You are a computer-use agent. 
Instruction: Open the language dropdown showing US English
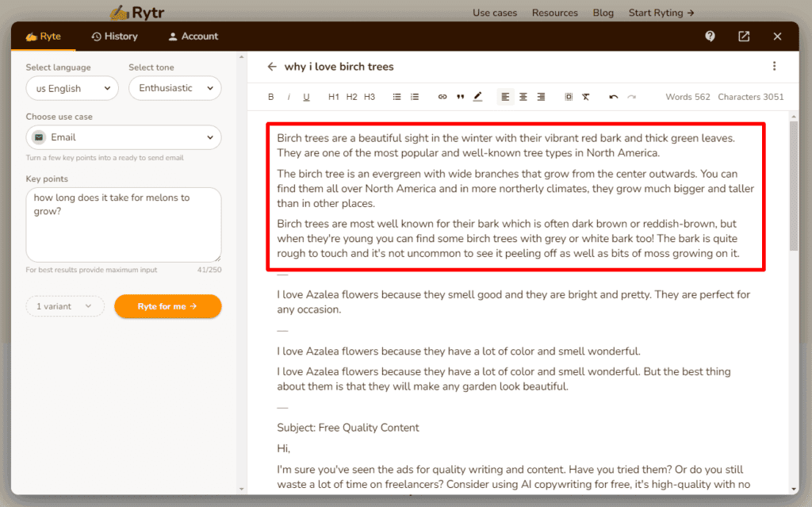click(x=72, y=88)
